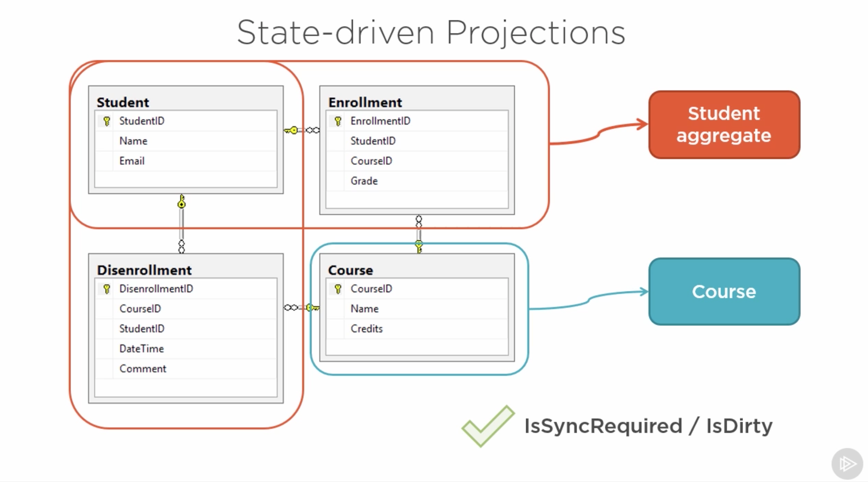Click the Comment column in Disenrollment table
This screenshot has height=482, width=868.
point(186,369)
